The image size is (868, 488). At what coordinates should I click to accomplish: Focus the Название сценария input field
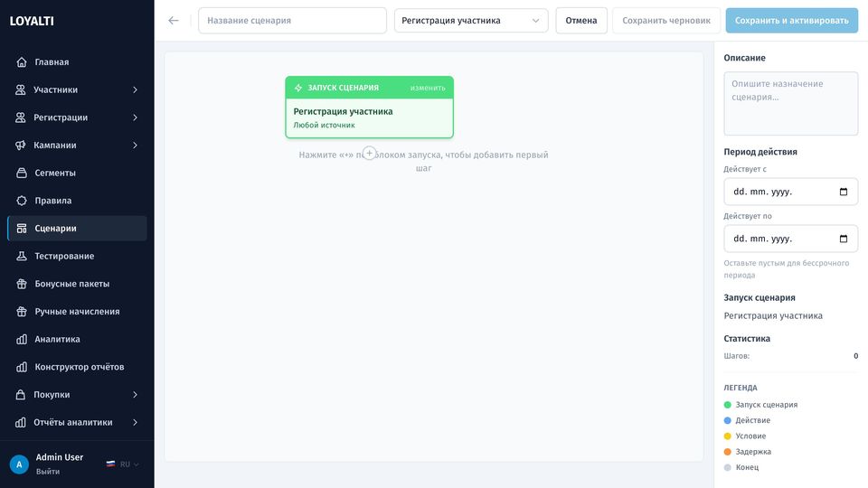pos(292,21)
